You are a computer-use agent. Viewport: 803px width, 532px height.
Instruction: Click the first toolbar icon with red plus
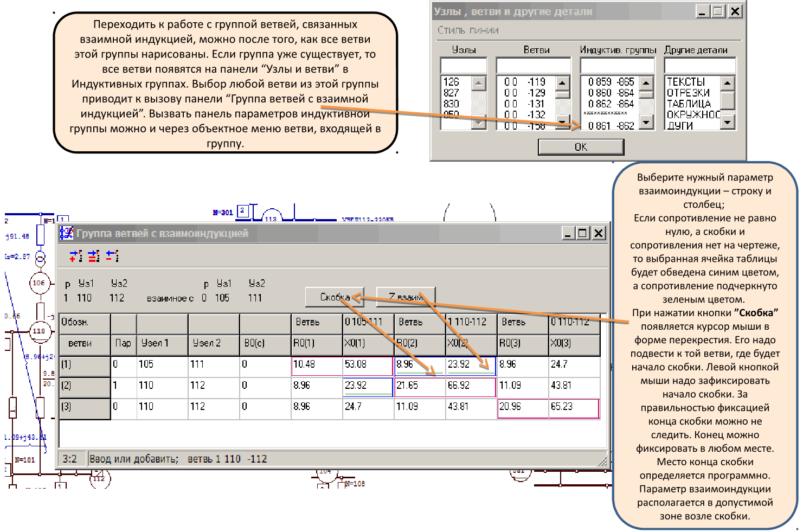(76, 256)
